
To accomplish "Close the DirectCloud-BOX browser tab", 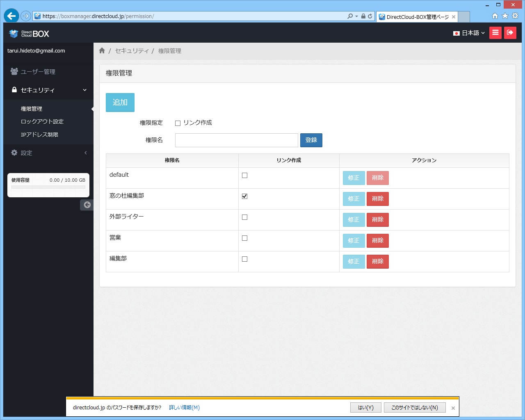I will [454, 17].
